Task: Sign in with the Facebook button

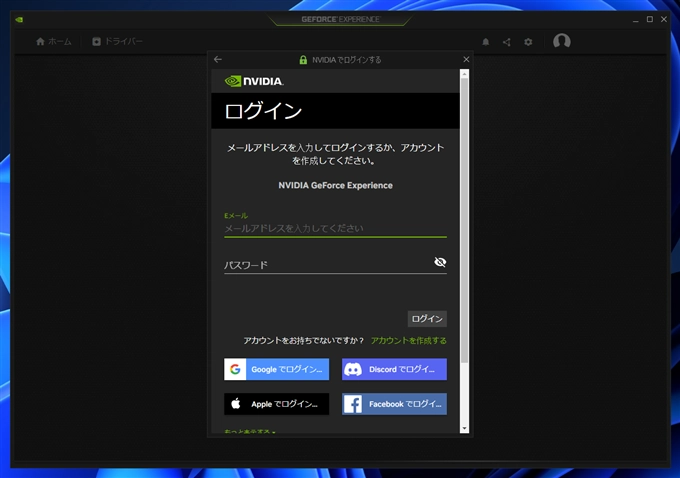Action: click(394, 404)
